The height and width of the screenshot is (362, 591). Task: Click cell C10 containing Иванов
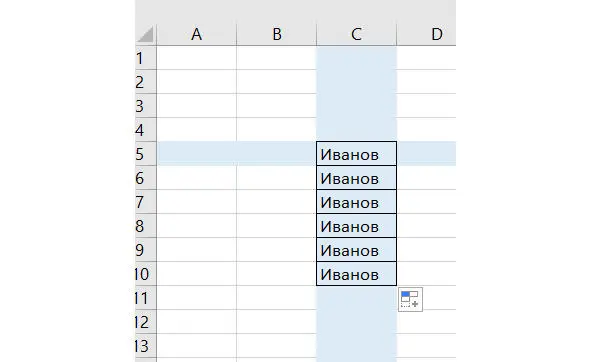coord(357,274)
